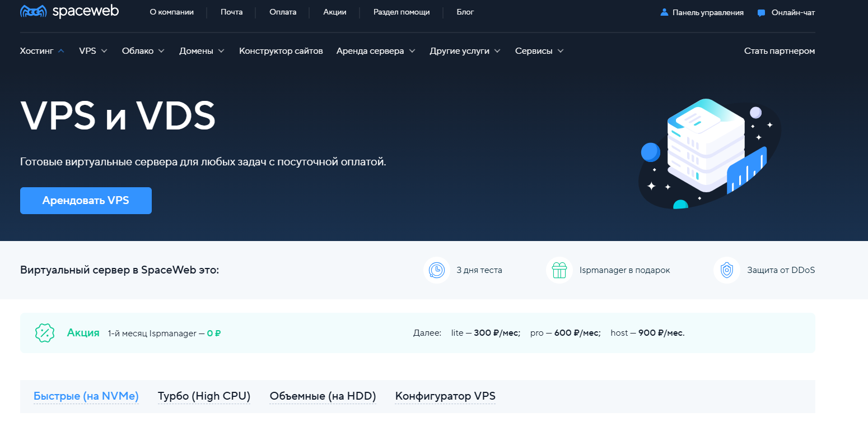
Task: Expand the Хостинг menu
Action: click(x=42, y=51)
